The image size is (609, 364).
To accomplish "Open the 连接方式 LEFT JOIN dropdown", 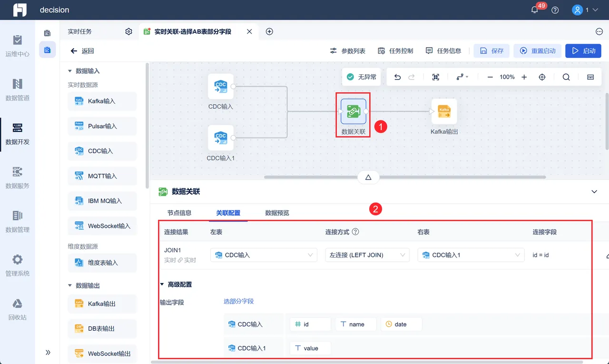I will [367, 255].
